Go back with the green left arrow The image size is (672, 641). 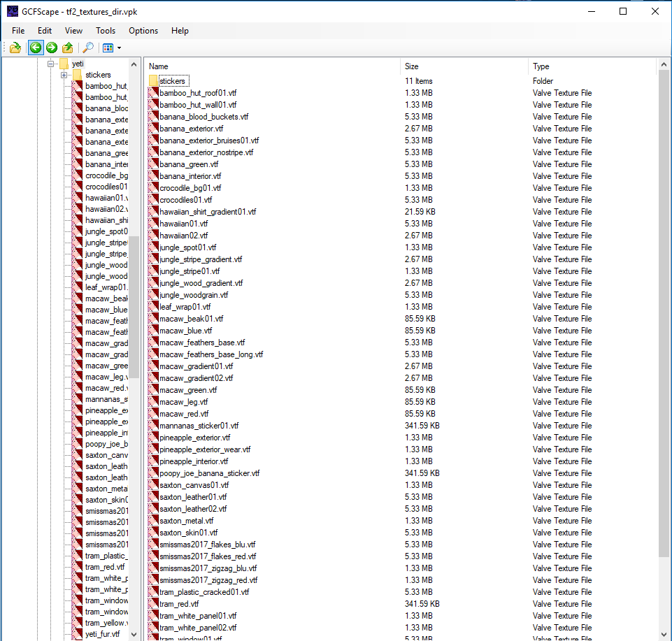click(x=36, y=48)
